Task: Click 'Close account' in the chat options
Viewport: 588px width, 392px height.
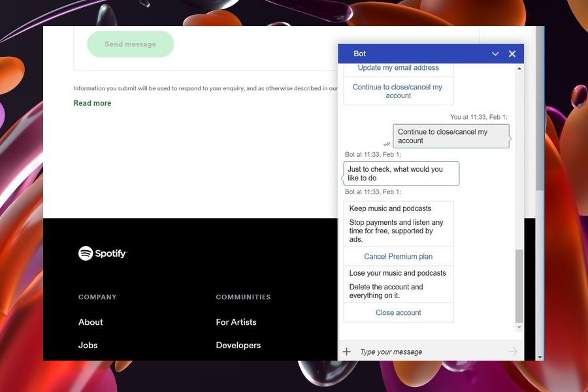Action: click(x=398, y=312)
